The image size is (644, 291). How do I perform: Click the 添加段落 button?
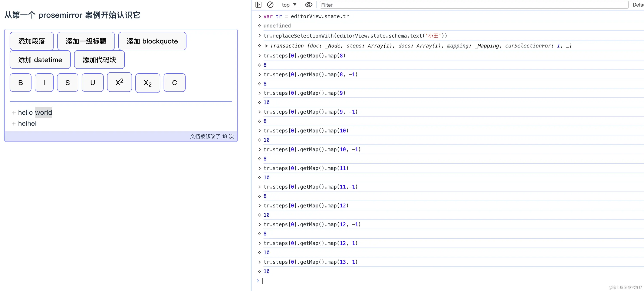tap(32, 41)
